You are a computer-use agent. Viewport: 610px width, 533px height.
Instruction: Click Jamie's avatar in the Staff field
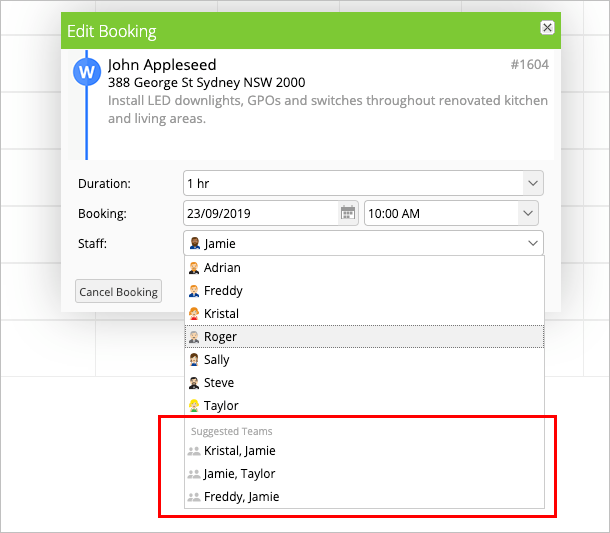195,244
